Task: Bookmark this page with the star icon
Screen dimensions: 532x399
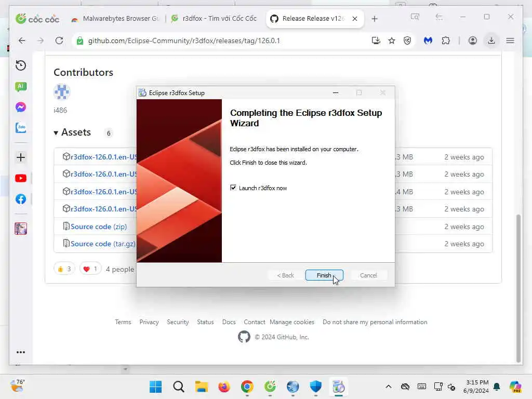Action: click(392, 41)
